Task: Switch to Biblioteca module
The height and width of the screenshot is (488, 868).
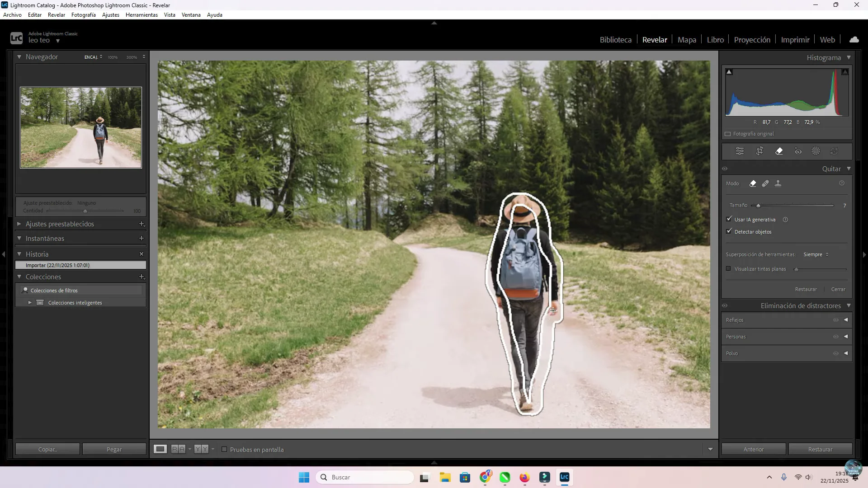Action: click(x=615, y=40)
